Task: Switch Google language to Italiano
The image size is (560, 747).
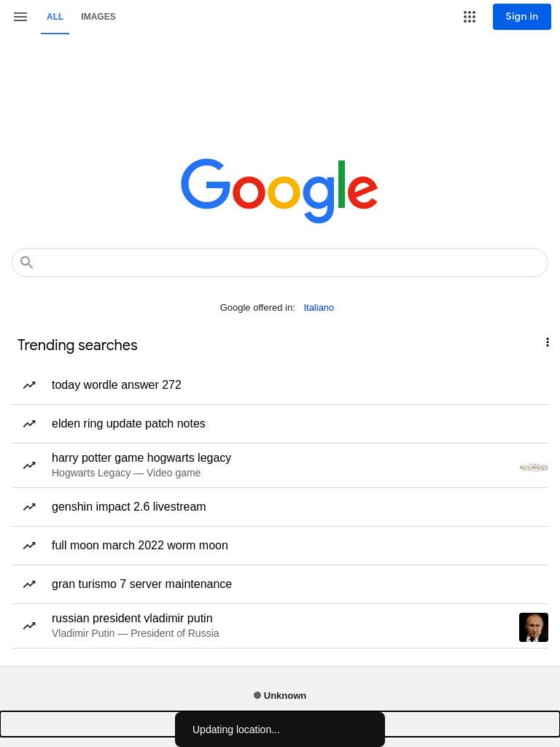Action: click(319, 308)
